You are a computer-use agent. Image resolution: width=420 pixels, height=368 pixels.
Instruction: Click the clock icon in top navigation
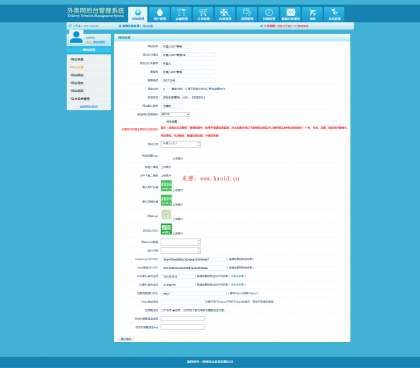(269, 14)
